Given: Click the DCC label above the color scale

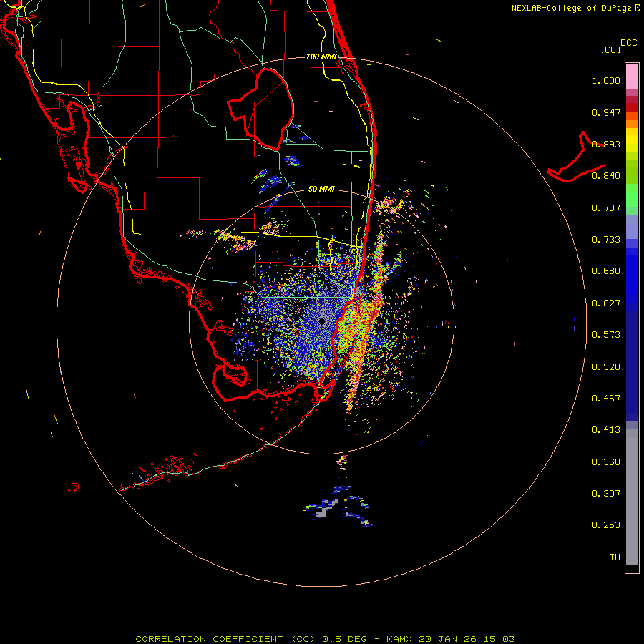Looking at the screenshot, I should tap(628, 43).
